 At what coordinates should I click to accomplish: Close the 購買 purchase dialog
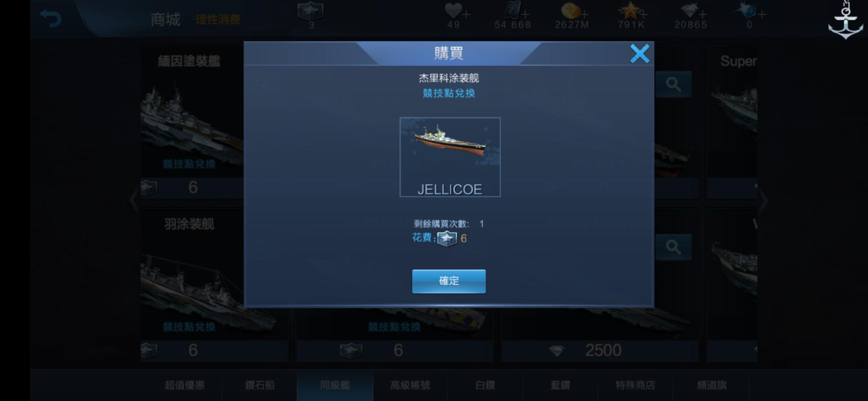click(640, 54)
